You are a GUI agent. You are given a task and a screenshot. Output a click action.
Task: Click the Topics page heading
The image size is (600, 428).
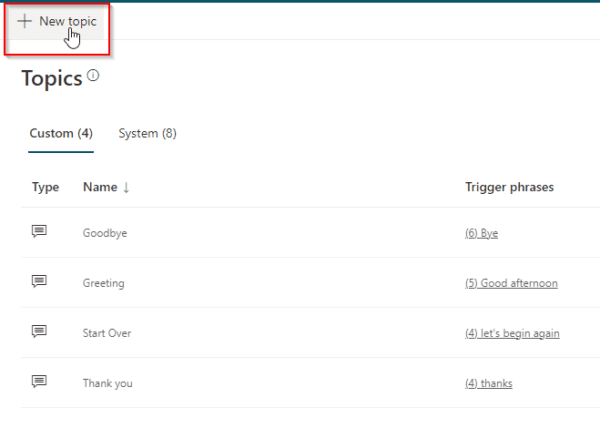click(51, 79)
